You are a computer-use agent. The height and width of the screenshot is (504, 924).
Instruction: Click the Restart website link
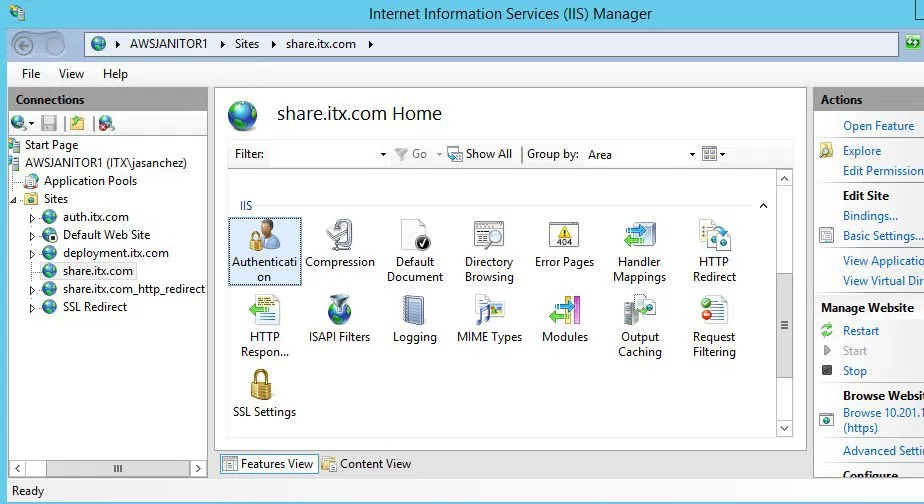pyautogui.click(x=860, y=331)
